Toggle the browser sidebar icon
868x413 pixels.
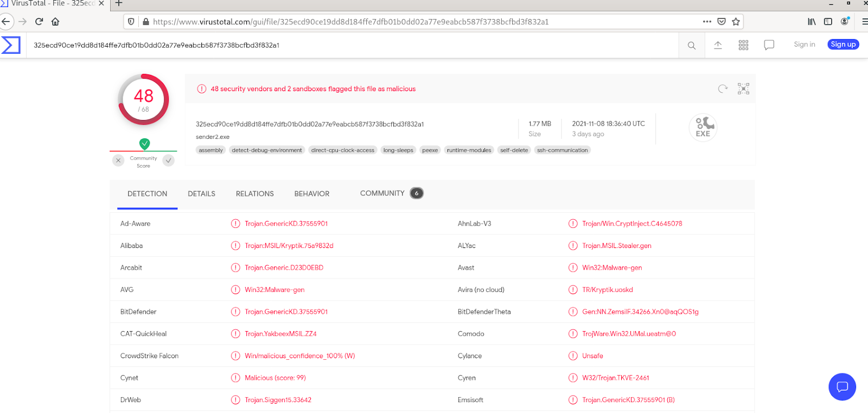tap(828, 22)
